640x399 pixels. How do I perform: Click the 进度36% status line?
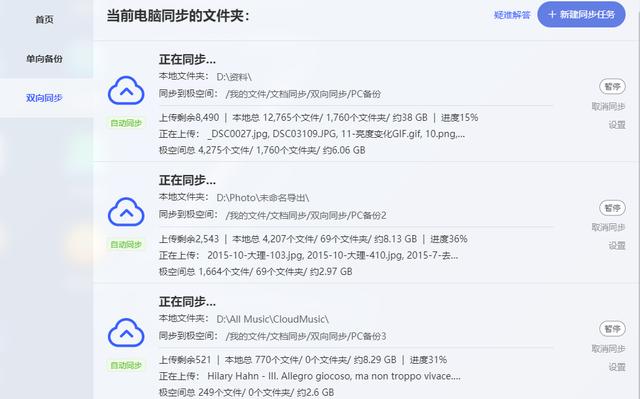313,239
